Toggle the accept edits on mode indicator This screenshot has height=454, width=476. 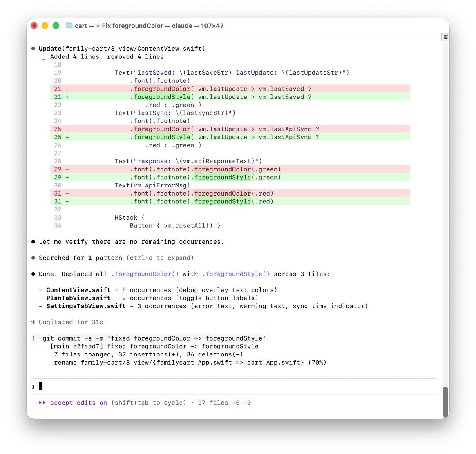click(78, 403)
